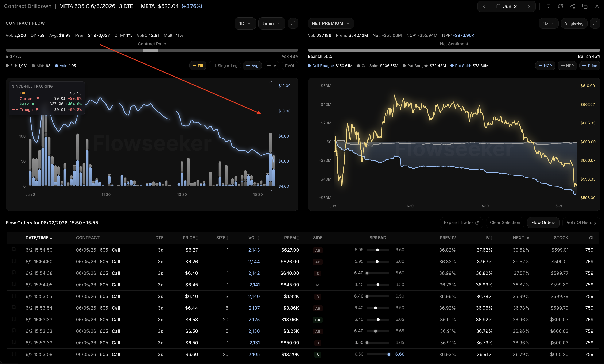Sort table by PRICE column
The image size is (604, 364).
[x=190, y=237]
